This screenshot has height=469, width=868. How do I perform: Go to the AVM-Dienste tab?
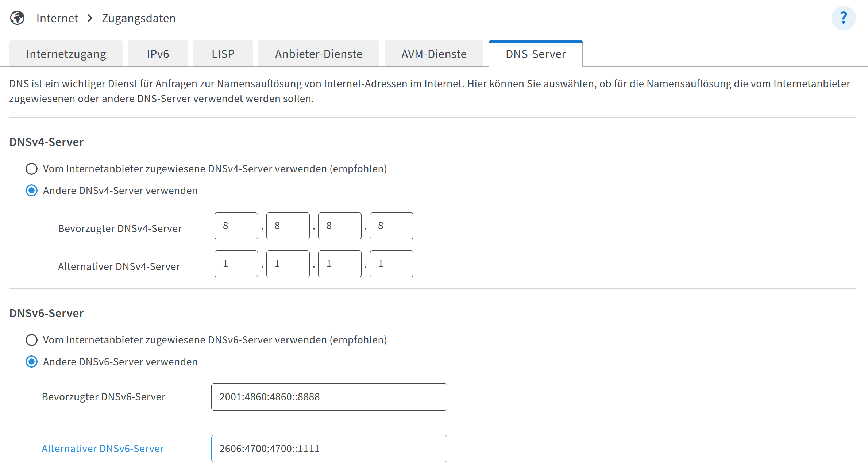tap(434, 54)
